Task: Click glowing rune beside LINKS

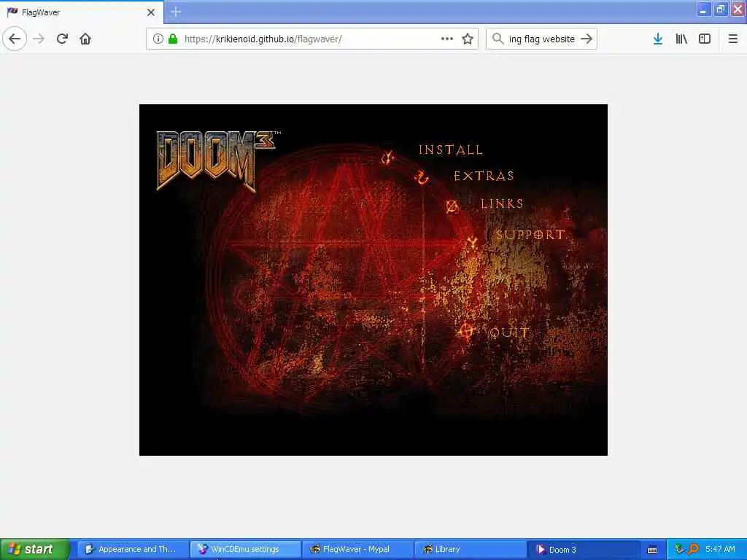Action: (x=452, y=206)
